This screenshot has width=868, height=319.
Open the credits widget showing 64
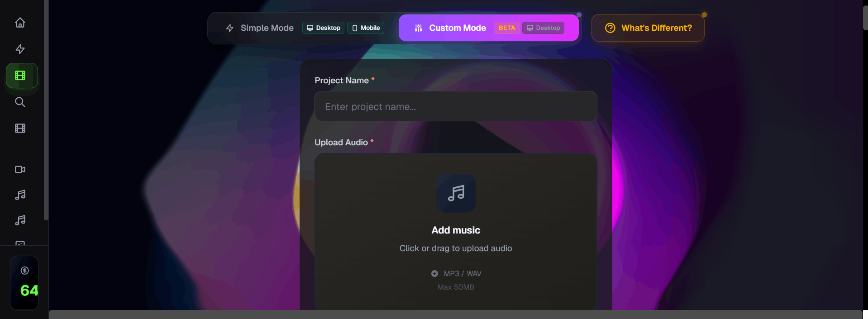(24, 283)
